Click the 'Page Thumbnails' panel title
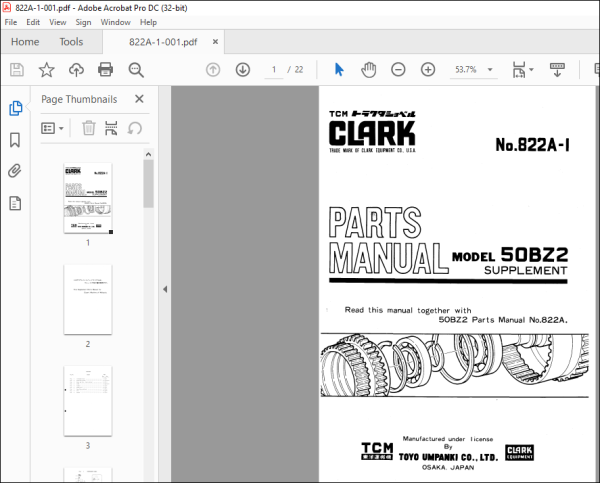 click(x=79, y=99)
